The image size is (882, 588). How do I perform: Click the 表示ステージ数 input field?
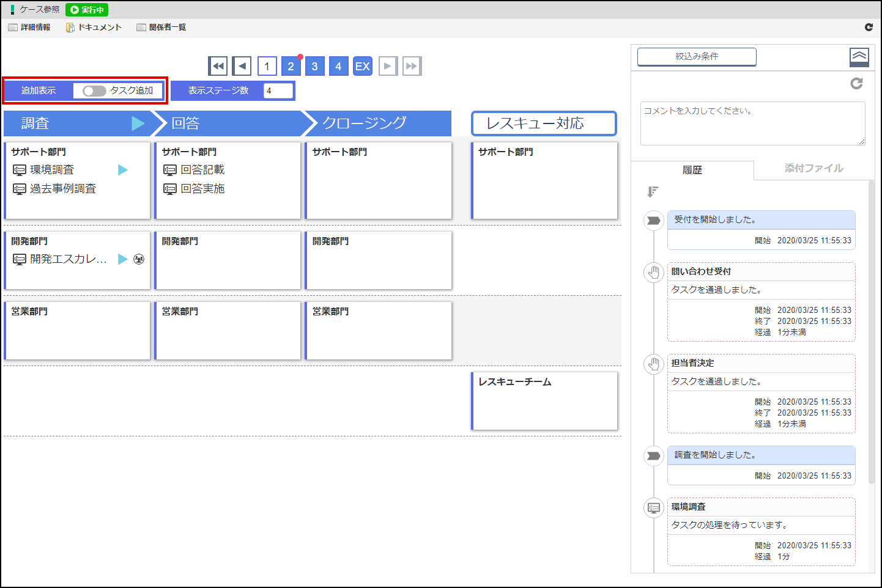(278, 90)
